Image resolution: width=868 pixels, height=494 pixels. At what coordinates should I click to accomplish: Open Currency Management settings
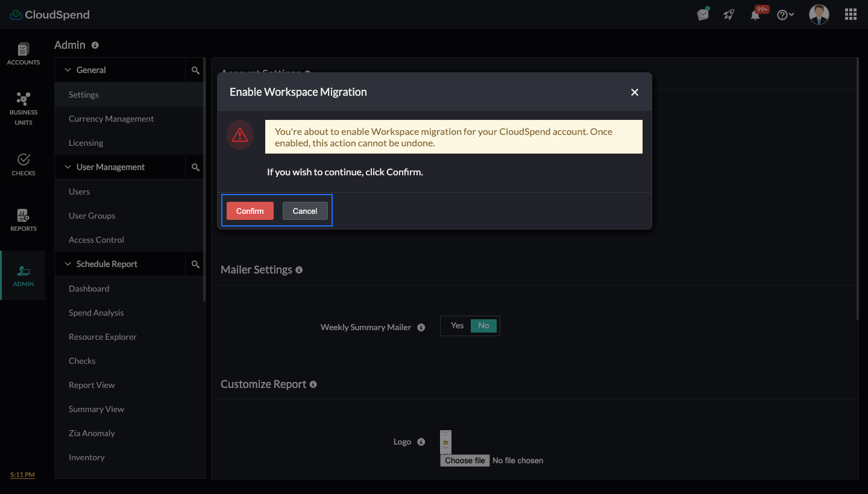[111, 119]
